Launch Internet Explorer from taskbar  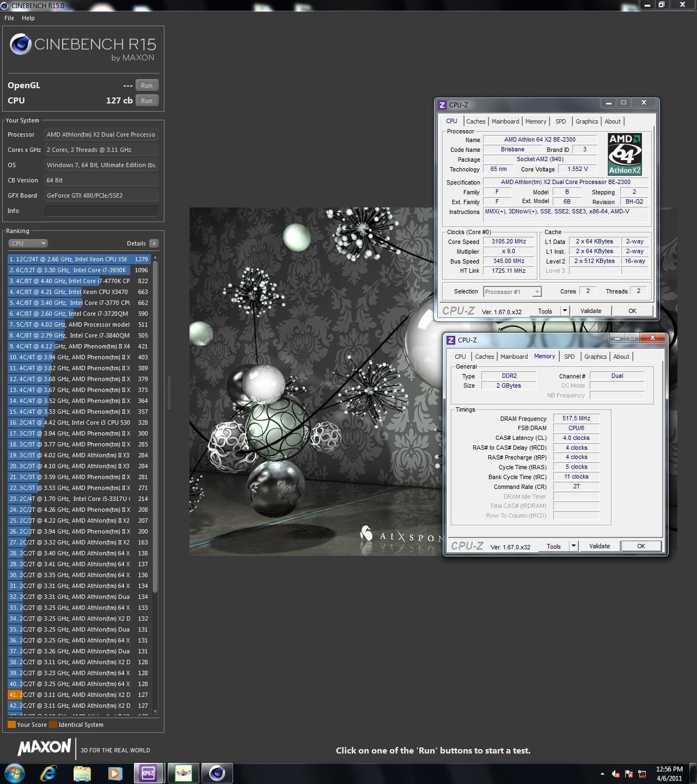[x=48, y=773]
